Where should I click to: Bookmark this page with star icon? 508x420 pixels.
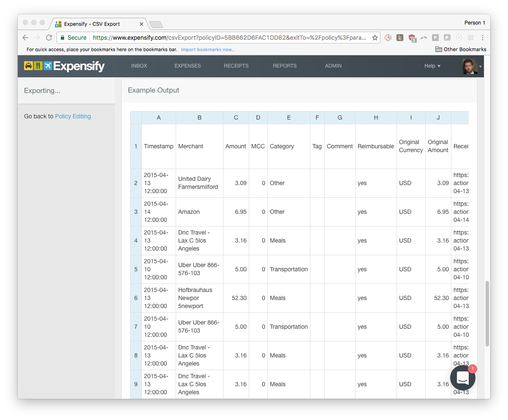pyautogui.click(x=375, y=38)
